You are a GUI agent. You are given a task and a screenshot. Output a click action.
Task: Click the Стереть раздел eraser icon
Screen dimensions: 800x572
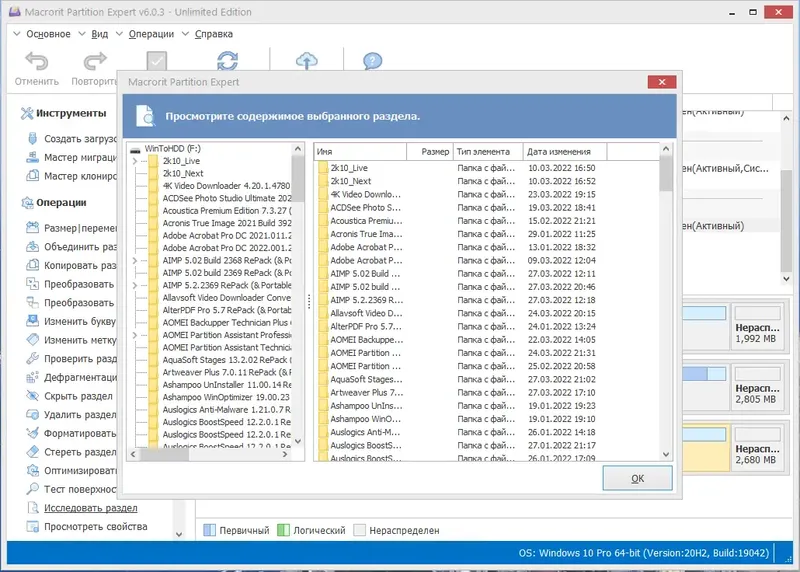click(33, 452)
